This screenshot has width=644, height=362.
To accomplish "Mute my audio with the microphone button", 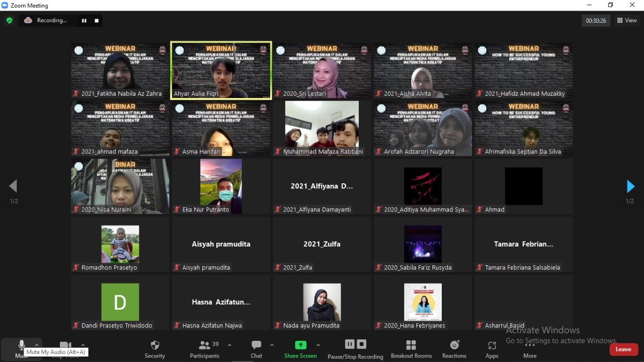I will pos(21,345).
